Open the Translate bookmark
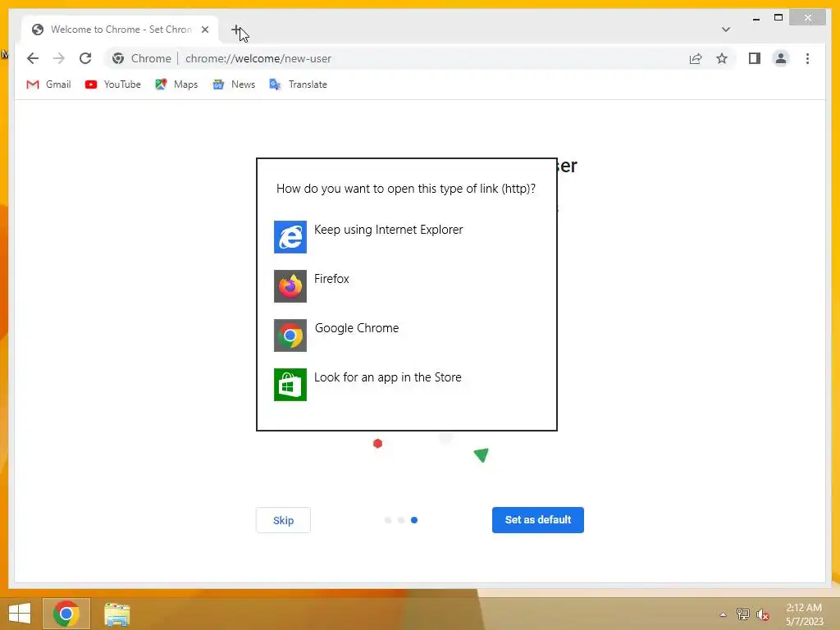Image resolution: width=840 pixels, height=630 pixels. [x=298, y=84]
